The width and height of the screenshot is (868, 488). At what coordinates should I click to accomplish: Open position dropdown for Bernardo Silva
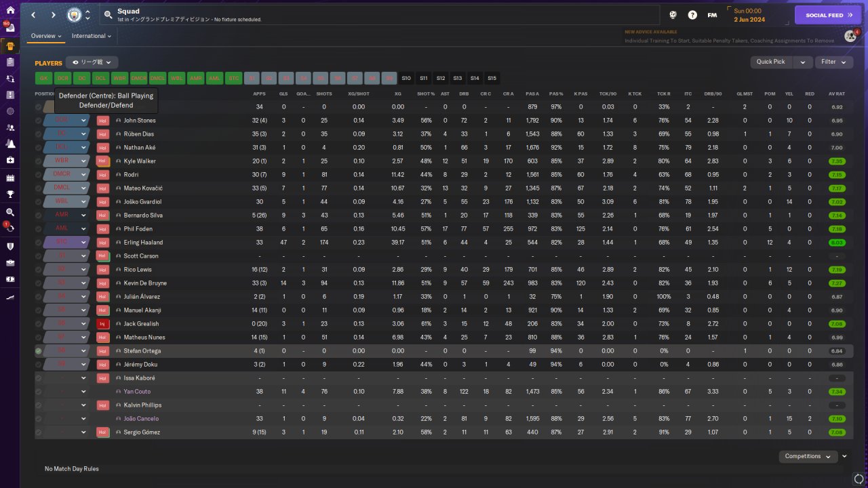(83, 216)
